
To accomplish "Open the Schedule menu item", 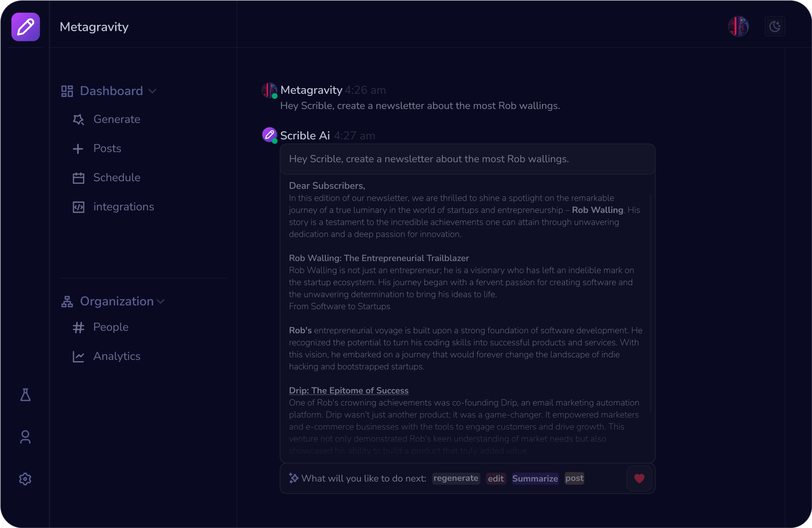I will click(x=117, y=177).
